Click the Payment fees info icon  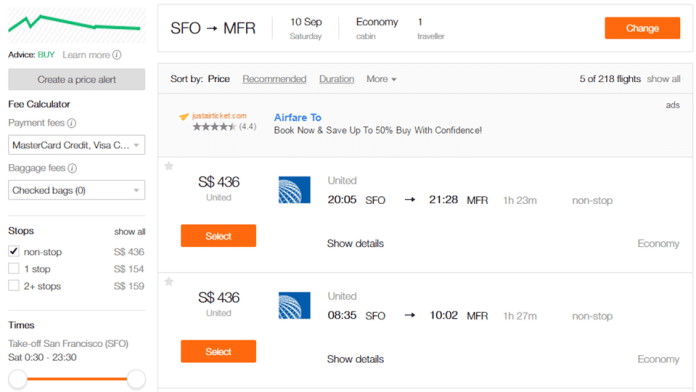click(71, 123)
